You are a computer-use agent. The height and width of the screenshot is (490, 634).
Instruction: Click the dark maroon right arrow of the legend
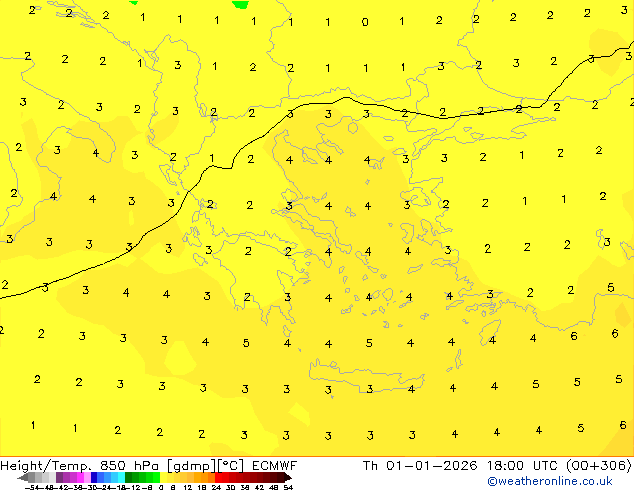[288, 478]
